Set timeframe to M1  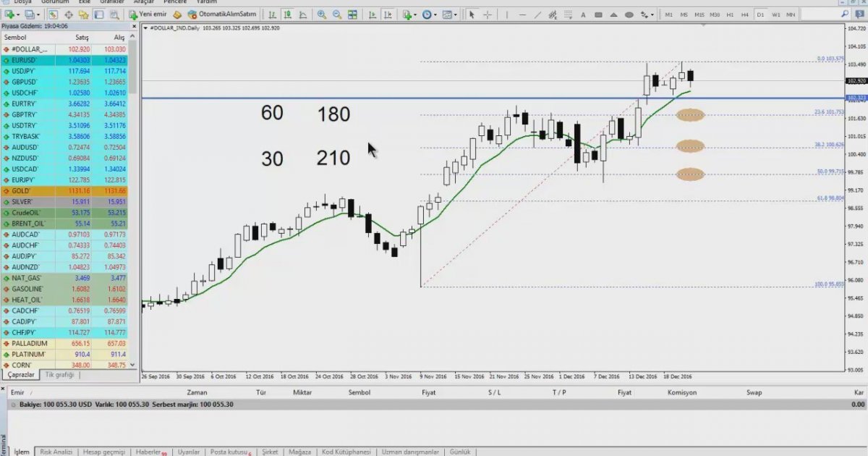pos(669,14)
